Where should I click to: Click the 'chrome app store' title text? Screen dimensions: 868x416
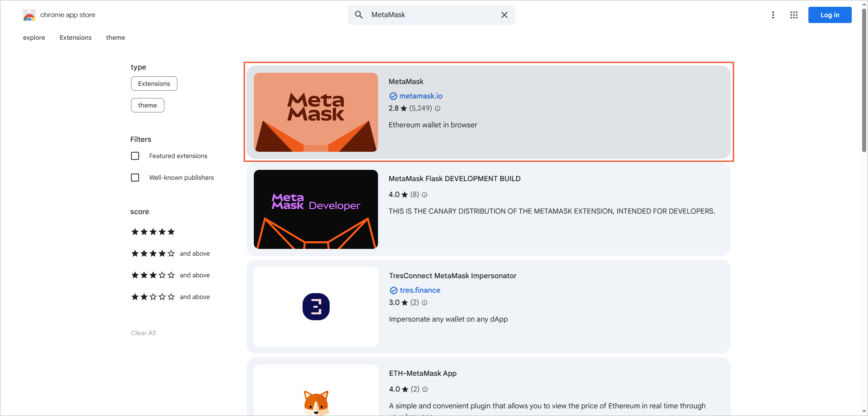68,15
